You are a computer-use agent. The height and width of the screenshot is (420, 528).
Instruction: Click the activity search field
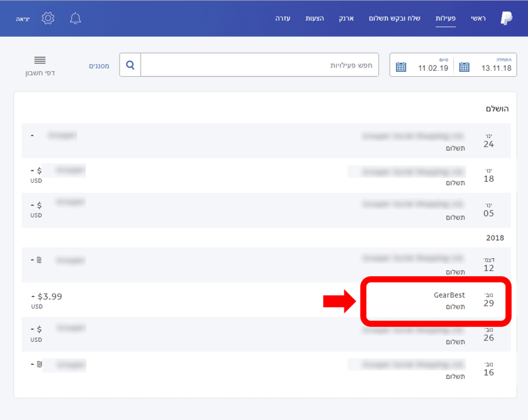click(x=259, y=65)
